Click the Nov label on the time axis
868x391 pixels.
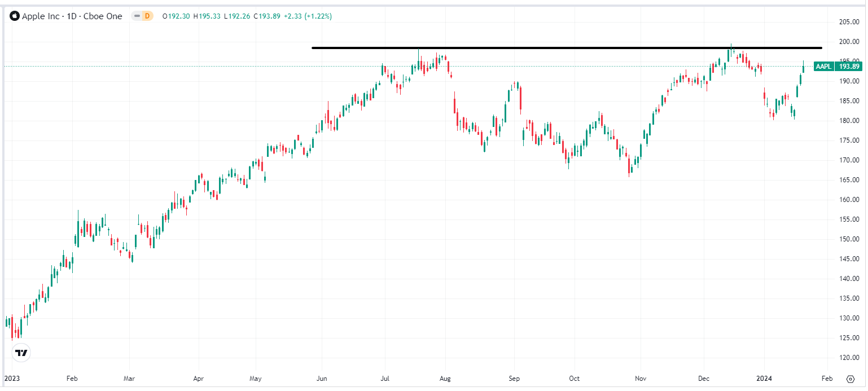[640, 379]
